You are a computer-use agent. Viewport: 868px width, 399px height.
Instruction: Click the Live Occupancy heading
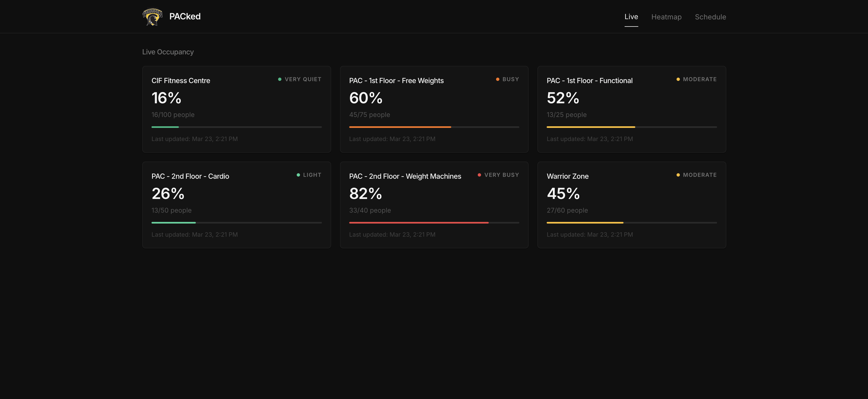point(168,52)
